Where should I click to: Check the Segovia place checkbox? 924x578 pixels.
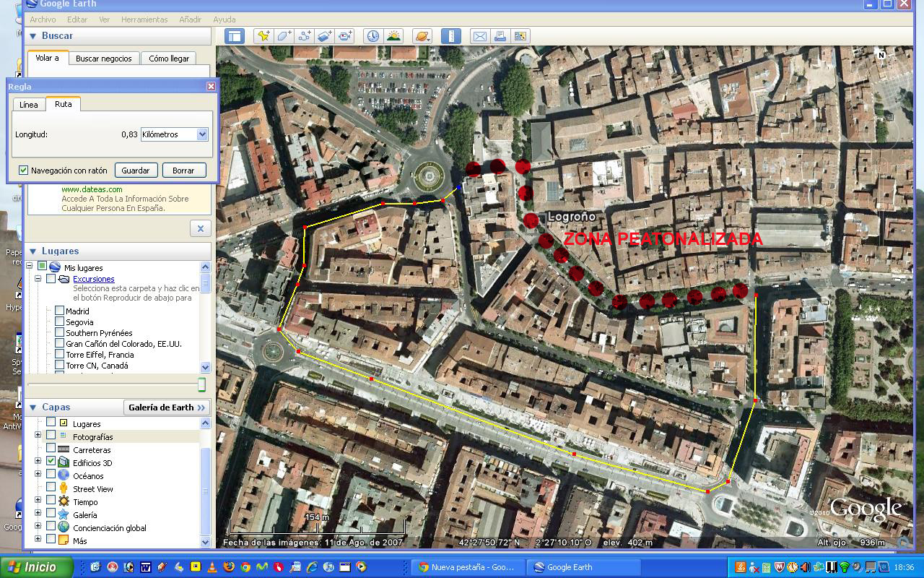tap(59, 322)
